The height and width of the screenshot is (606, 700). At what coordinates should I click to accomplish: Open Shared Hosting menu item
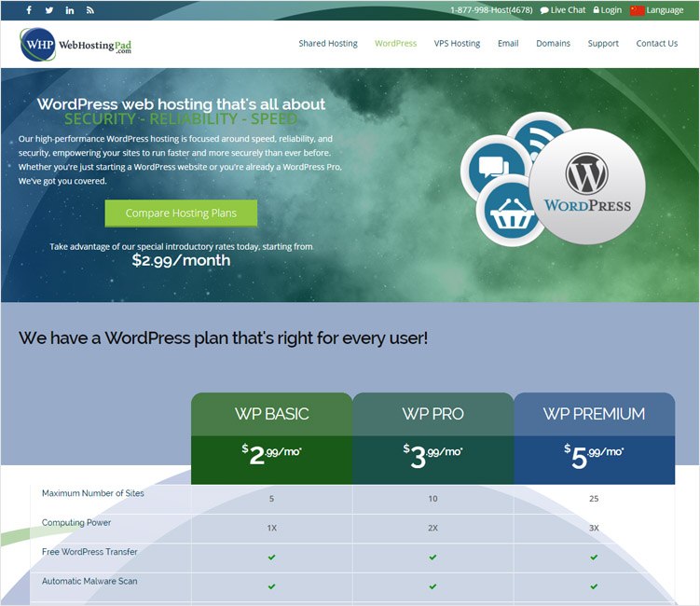pos(328,43)
